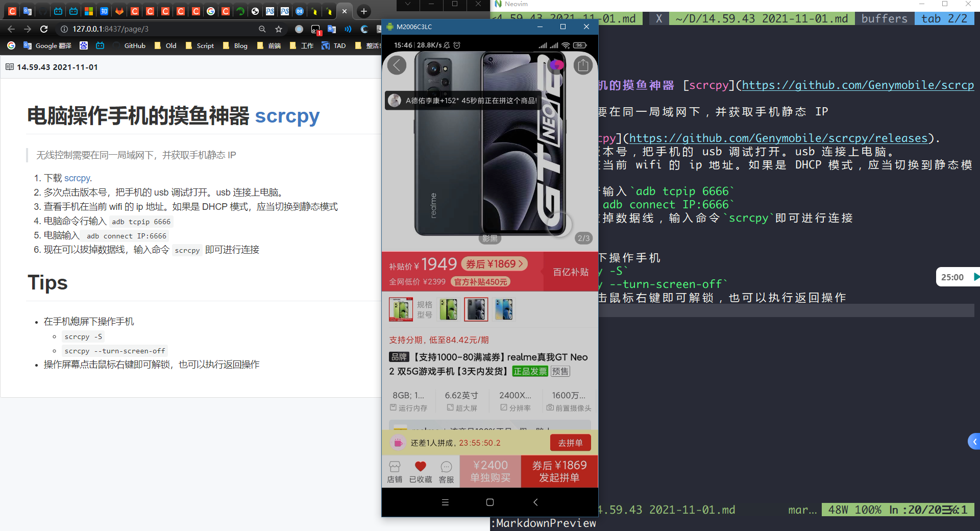980x531 pixels.
Task: Tap the back arrow on the product page
Action: (x=397, y=65)
